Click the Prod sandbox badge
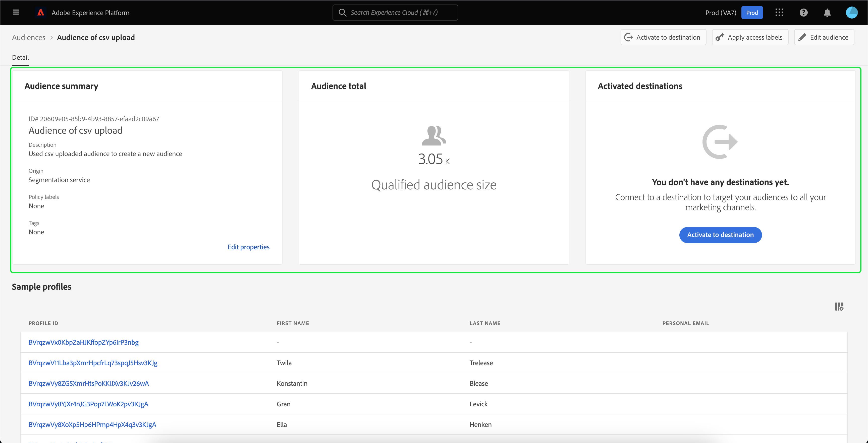Image resolution: width=868 pixels, height=443 pixels. tap(752, 13)
